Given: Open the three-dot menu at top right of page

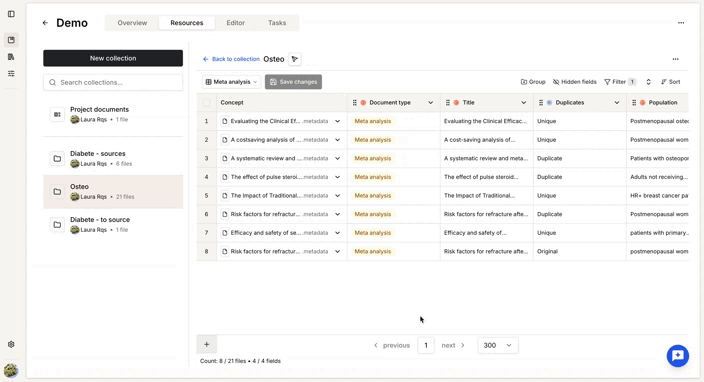Looking at the screenshot, I should (x=681, y=23).
